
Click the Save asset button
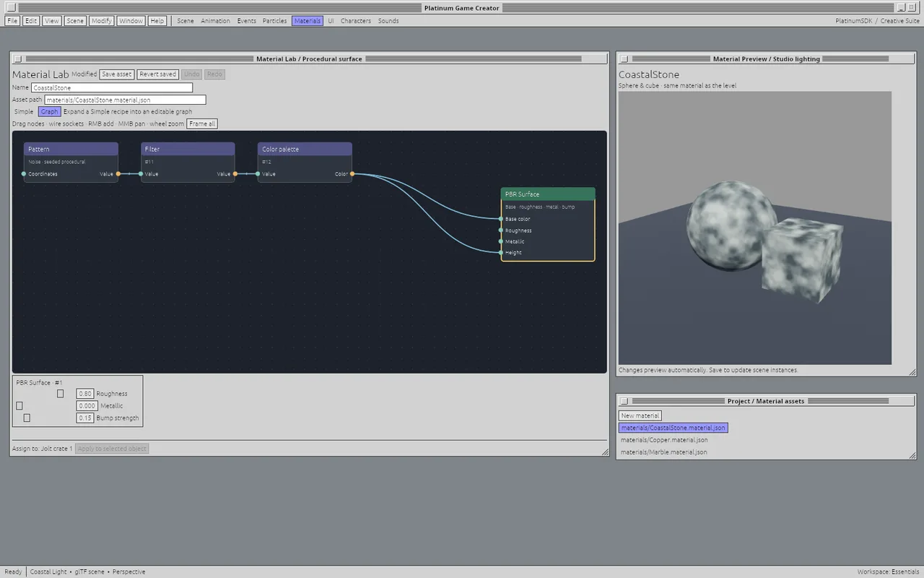click(x=116, y=74)
